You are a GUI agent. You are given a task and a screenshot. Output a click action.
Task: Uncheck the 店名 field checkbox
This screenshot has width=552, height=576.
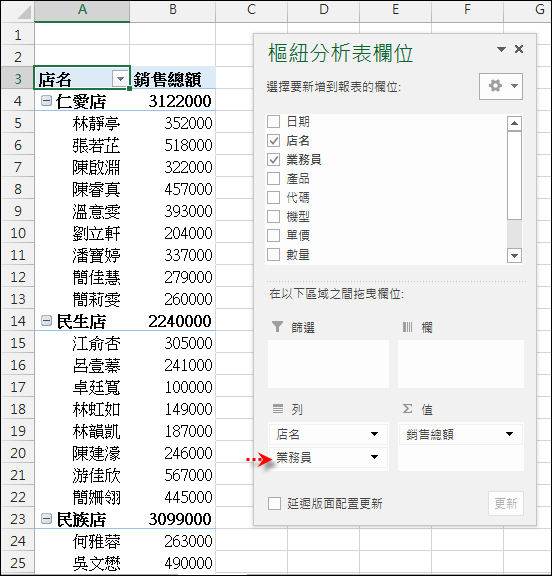[274, 140]
